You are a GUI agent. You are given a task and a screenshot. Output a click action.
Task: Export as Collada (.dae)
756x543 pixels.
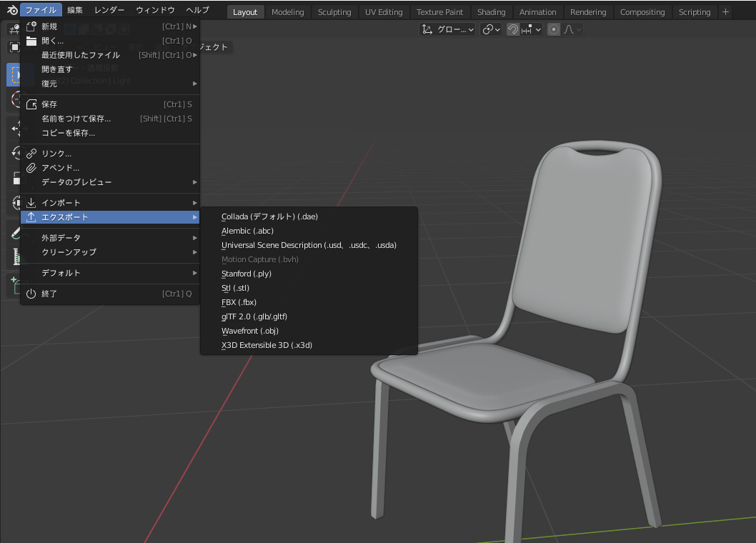pos(309,216)
